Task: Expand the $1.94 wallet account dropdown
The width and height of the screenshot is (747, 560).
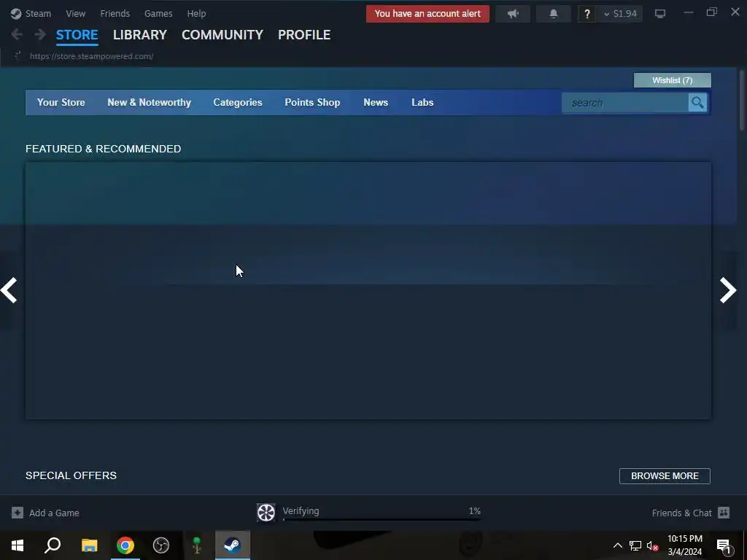Action: (620, 14)
